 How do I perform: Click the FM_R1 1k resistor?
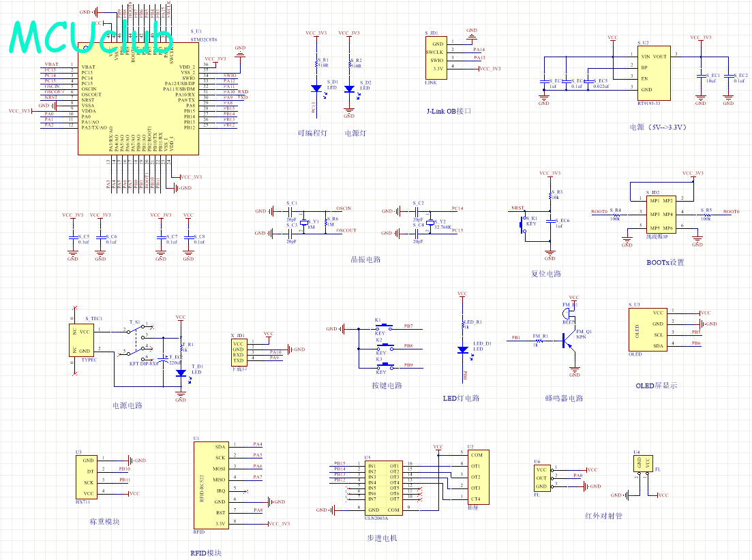click(539, 341)
